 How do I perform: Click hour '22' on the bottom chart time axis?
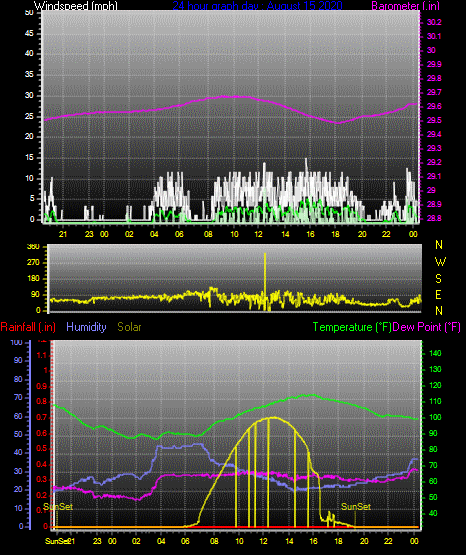389,541
